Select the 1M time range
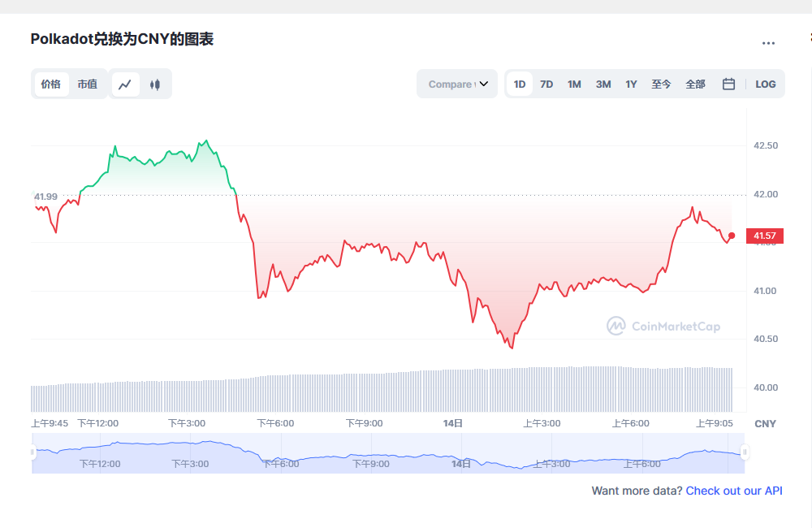This screenshot has height=528, width=812. [574, 84]
